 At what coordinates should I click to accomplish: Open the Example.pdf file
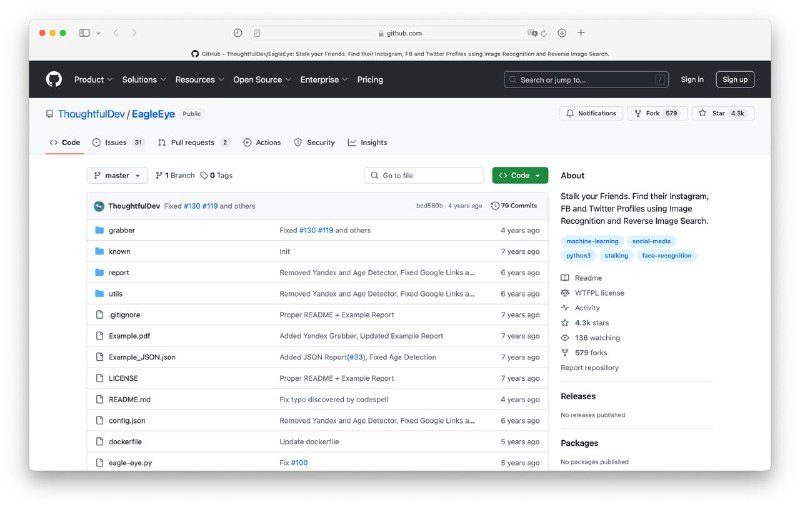[129, 336]
